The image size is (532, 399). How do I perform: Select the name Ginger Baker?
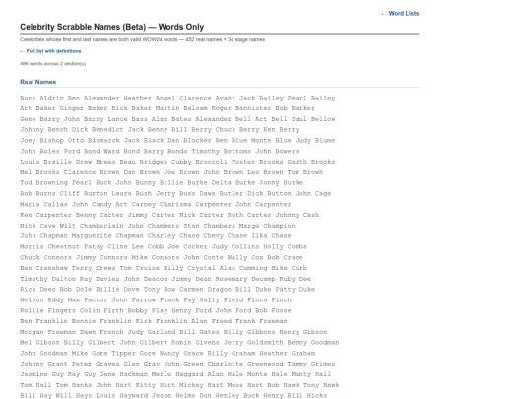click(x=84, y=108)
